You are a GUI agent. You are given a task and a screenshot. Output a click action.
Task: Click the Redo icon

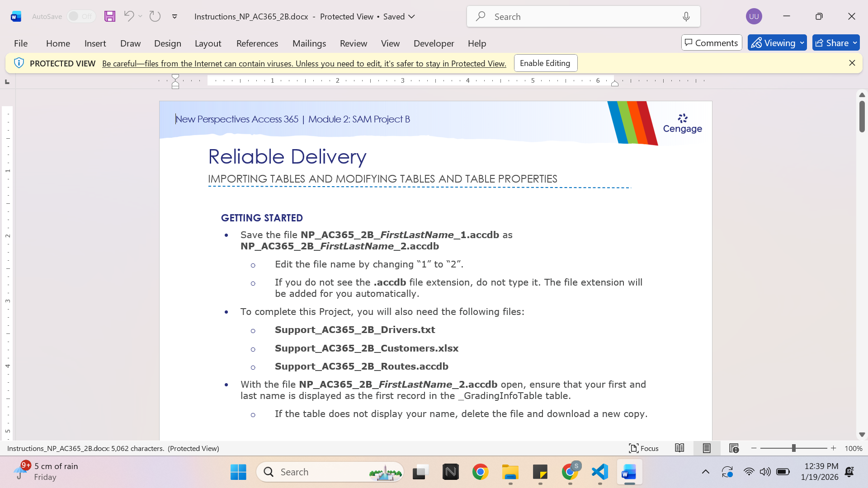(155, 16)
